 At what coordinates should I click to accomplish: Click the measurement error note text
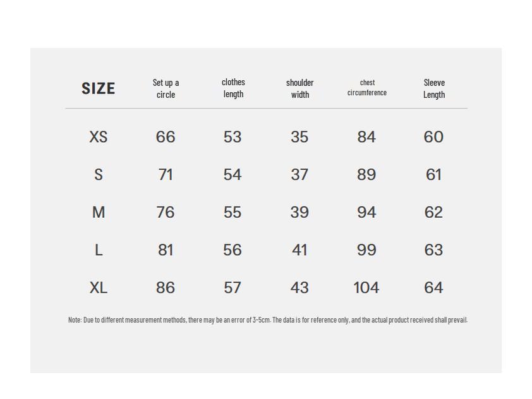pyautogui.click(x=267, y=320)
